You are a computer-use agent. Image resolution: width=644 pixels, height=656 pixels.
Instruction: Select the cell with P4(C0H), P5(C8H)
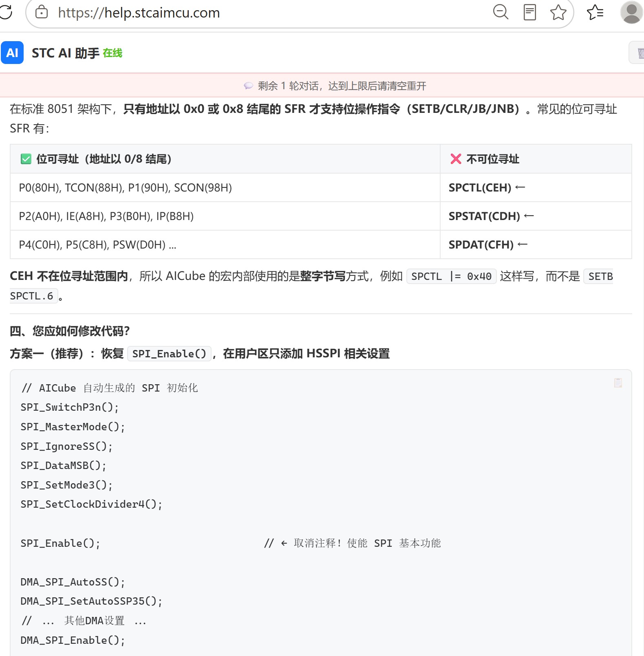pos(225,244)
